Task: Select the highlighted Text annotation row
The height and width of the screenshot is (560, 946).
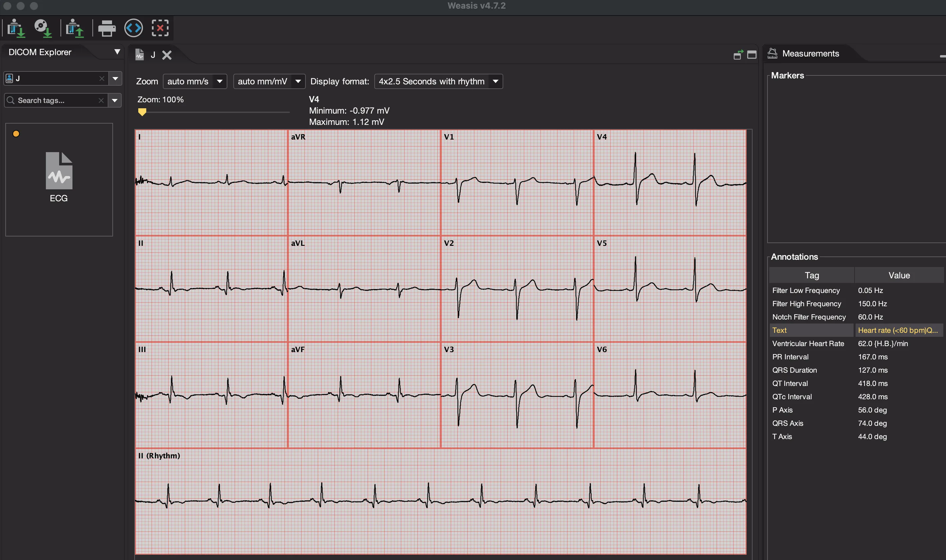Action: (x=857, y=330)
